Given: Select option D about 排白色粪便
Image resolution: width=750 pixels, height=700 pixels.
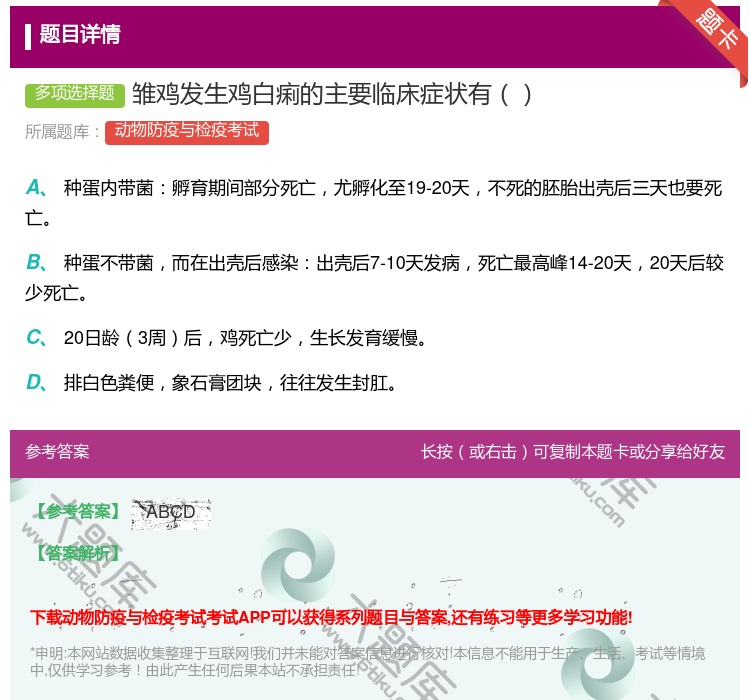Looking at the screenshot, I should [x=211, y=383].
